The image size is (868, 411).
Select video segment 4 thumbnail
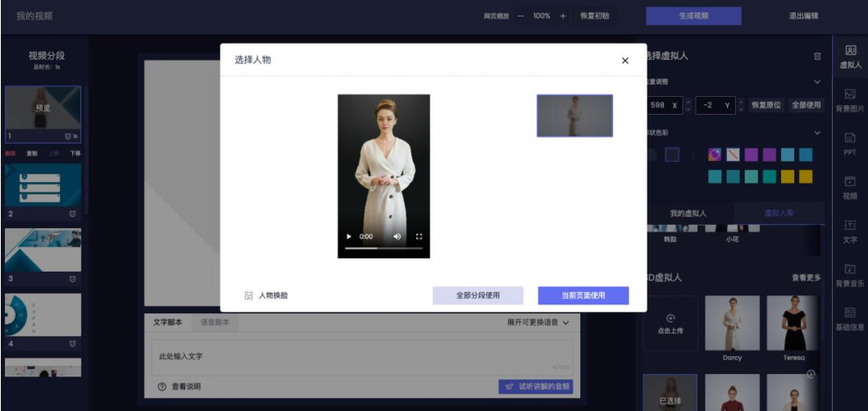43,315
